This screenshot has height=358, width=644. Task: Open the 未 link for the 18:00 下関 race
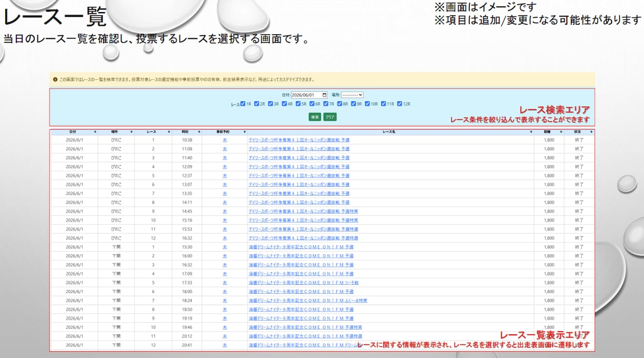point(224,292)
